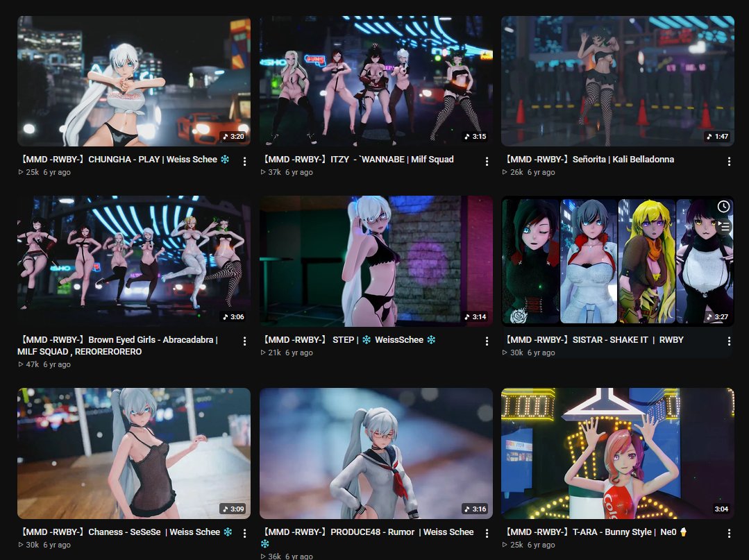Open options menu for Abracadabra video
The image size is (749, 560).
tap(244, 341)
